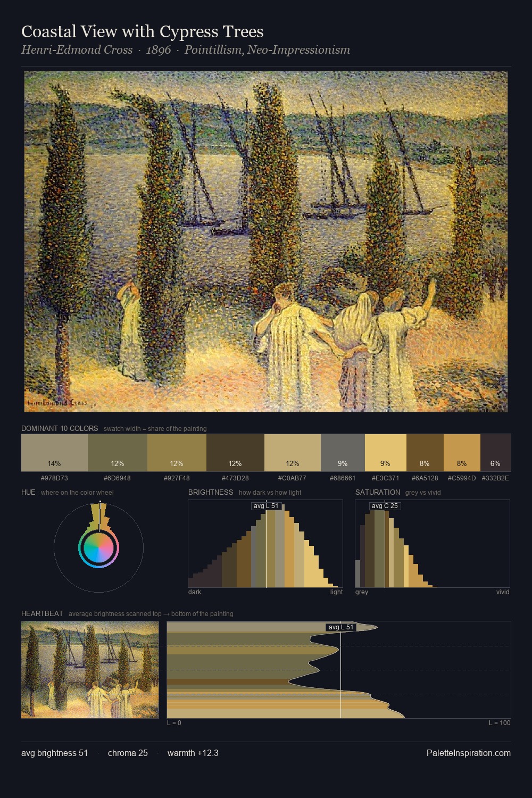This screenshot has width=532, height=798.
Task: Select the #6D6948 olive swatch
Action: (x=118, y=453)
